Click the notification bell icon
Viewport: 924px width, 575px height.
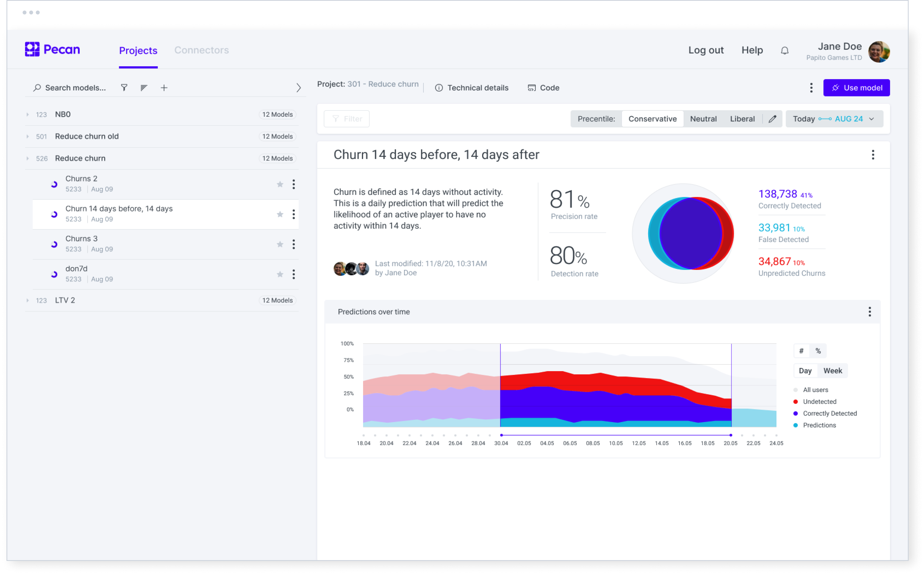pyautogui.click(x=785, y=51)
